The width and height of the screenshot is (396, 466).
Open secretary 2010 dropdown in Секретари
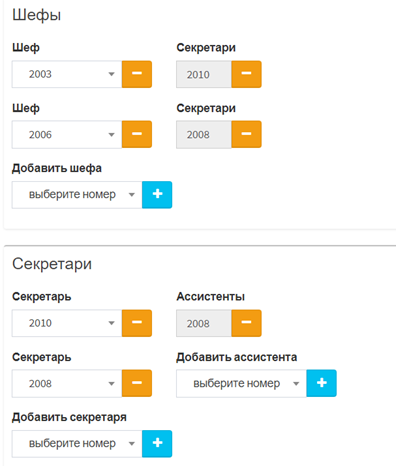pos(67,323)
